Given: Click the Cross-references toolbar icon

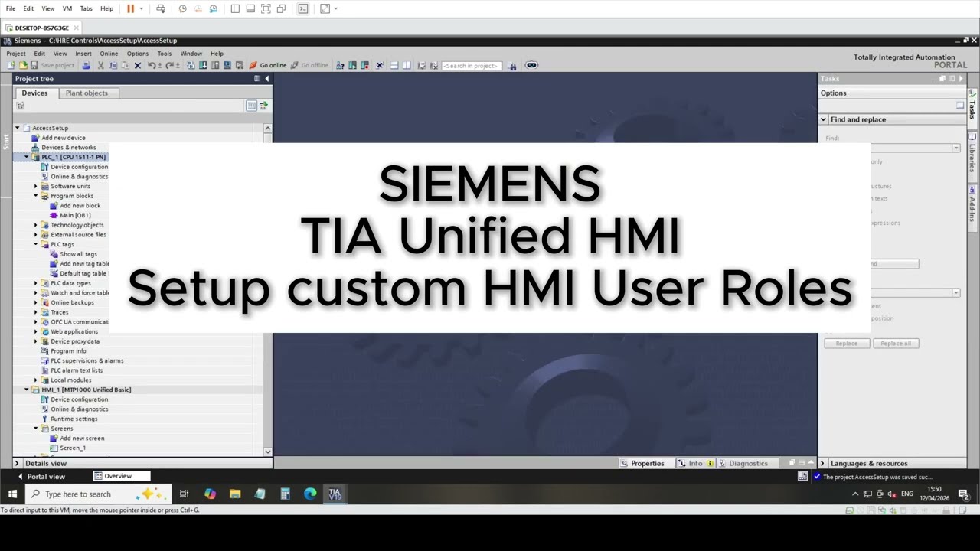Looking at the screenshot, I should [x=379, y=65].
